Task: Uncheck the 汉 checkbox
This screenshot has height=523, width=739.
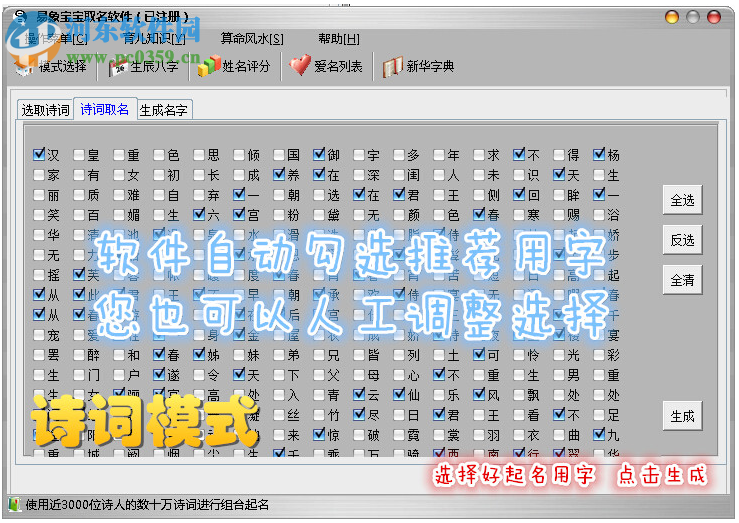Action: click(x=39, y=155)
